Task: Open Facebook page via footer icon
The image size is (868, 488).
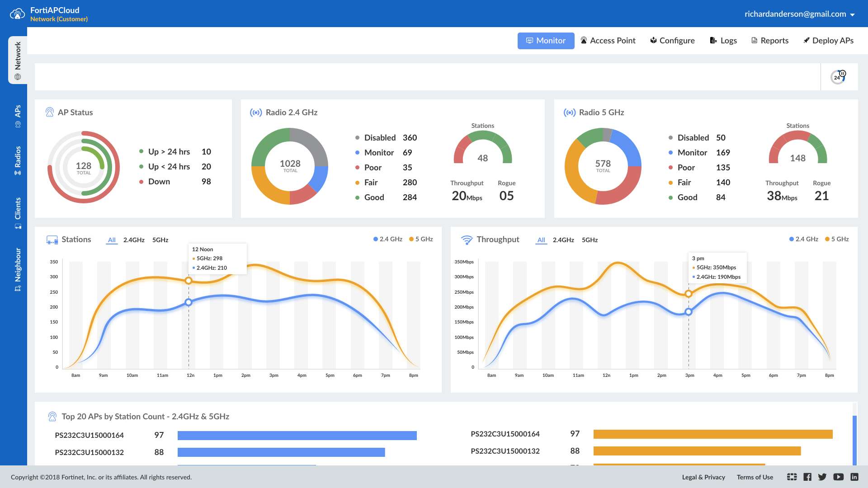Action: click(x=807, y=477)
